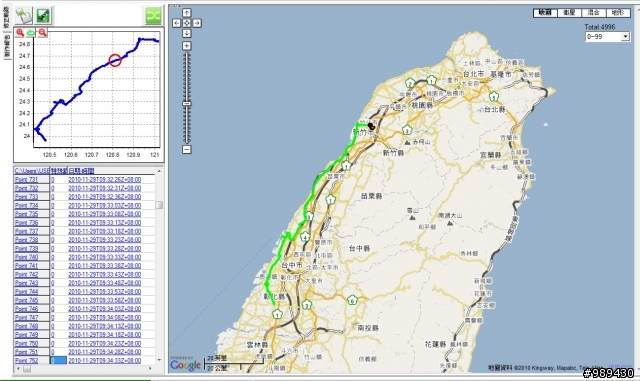Click timestamp 2010-11-29T09:33:03Z+08:00
The height and width of the screenshot is (381, 640).
click(x=104, y=205)
